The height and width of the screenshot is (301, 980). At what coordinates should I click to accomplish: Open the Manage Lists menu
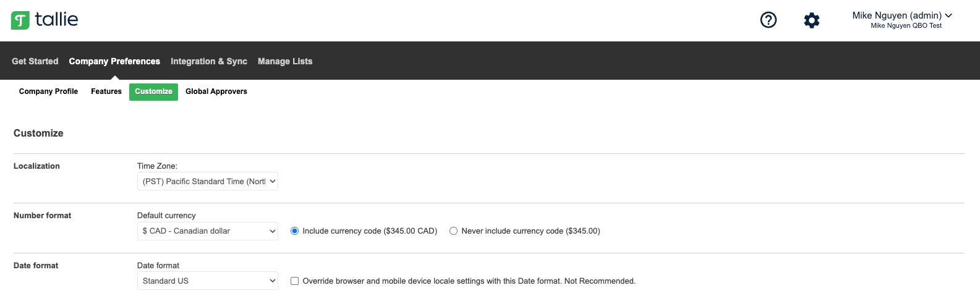[285, 61]
